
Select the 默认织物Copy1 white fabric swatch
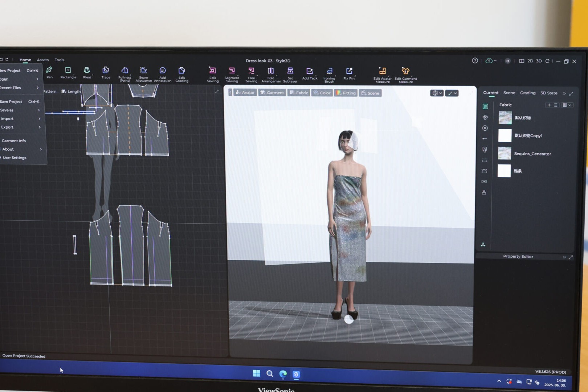tap(505, 135)
